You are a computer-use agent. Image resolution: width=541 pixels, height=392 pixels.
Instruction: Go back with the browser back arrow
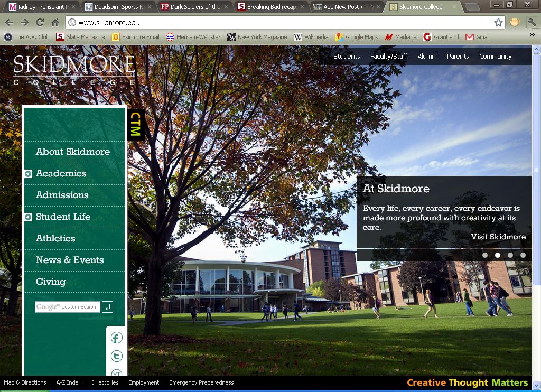[10, 22]
